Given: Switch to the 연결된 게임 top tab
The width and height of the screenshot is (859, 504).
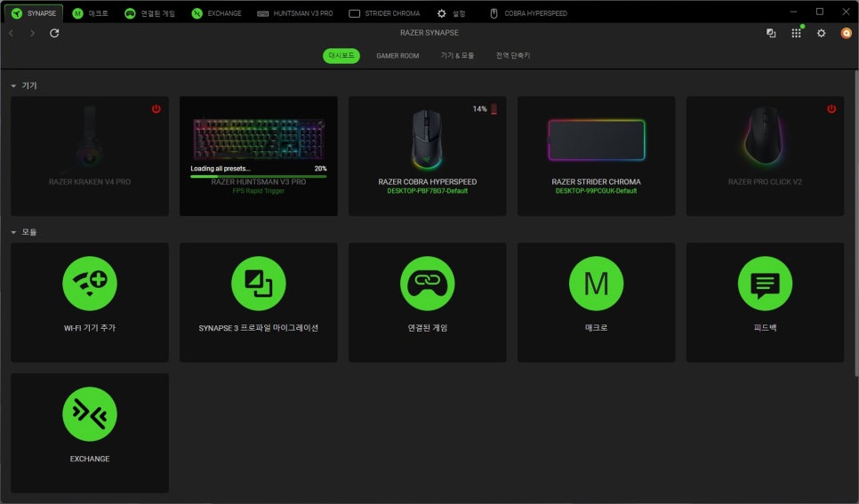Looking at the screenshot, I should (x=149, y=13).
